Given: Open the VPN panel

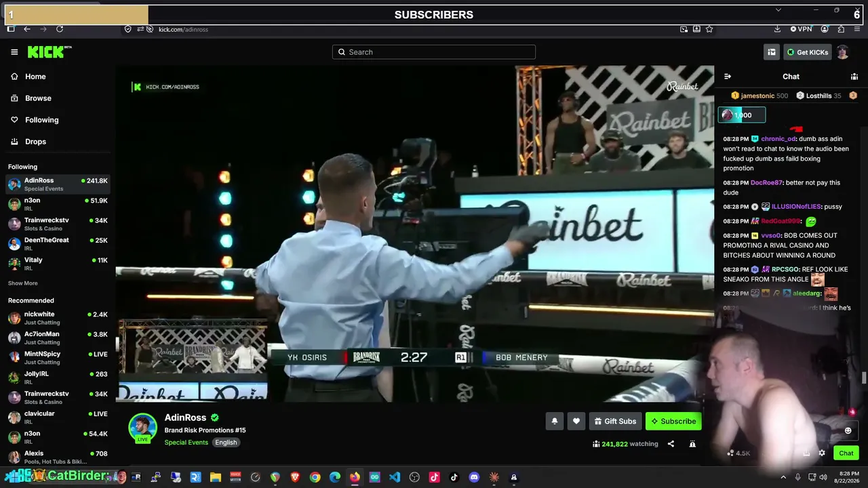Looking at the screenshot, I should click(801, 29).
